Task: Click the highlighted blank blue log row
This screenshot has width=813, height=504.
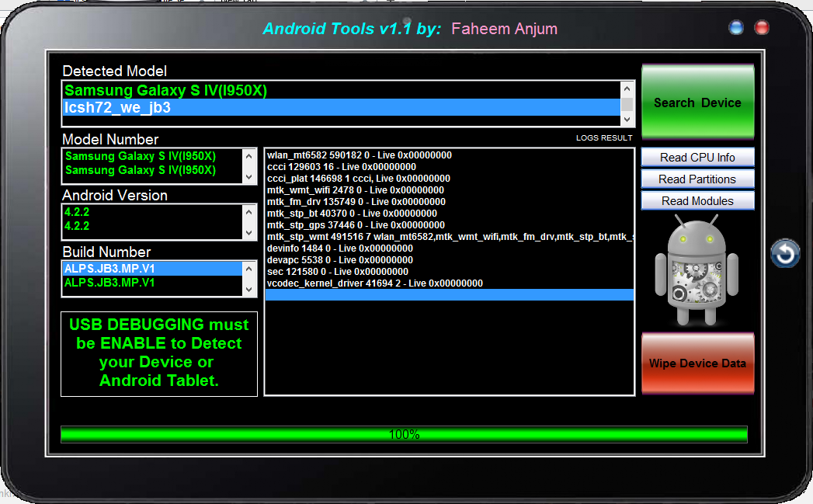Action: [x=449, y=295]
